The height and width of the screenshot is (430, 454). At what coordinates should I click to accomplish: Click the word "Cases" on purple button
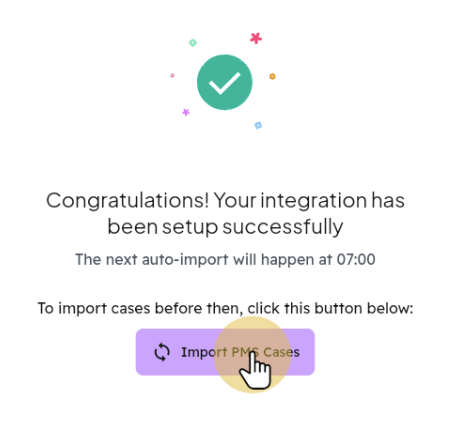click(282, 352)
